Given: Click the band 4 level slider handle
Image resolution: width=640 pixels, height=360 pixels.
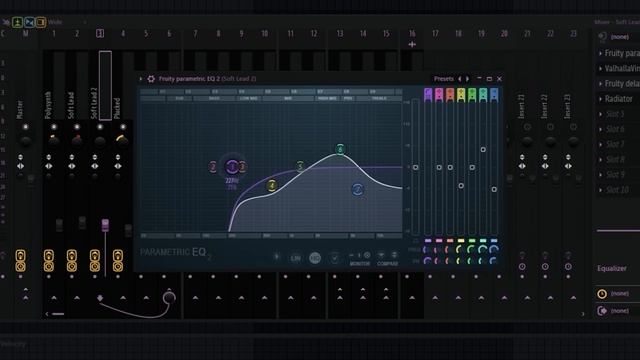Looking at the screenshot, I should (x=461, y=186).
